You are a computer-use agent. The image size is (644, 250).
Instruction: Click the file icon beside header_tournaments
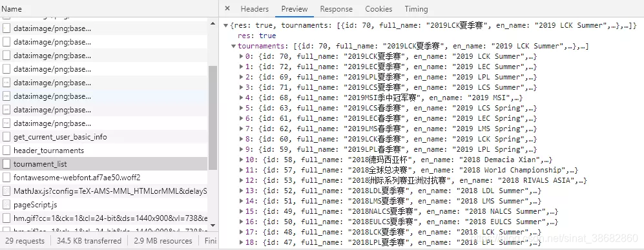point(6,151)
